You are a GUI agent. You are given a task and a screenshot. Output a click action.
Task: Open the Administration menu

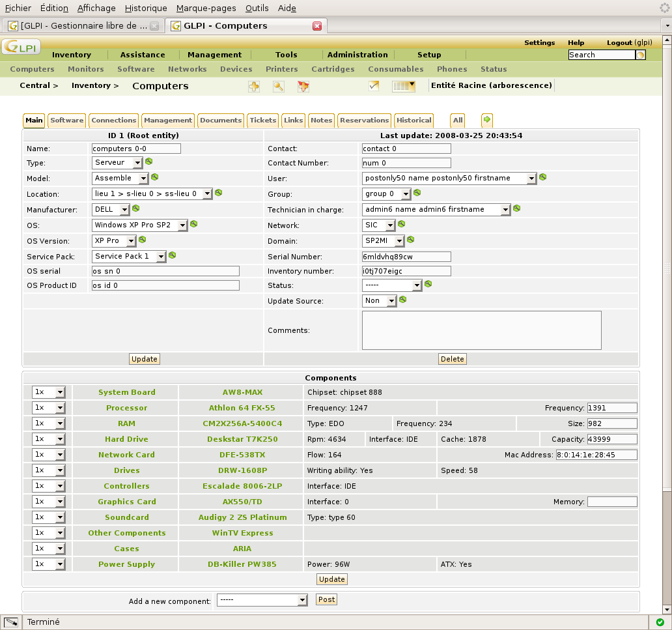point(357,55)
